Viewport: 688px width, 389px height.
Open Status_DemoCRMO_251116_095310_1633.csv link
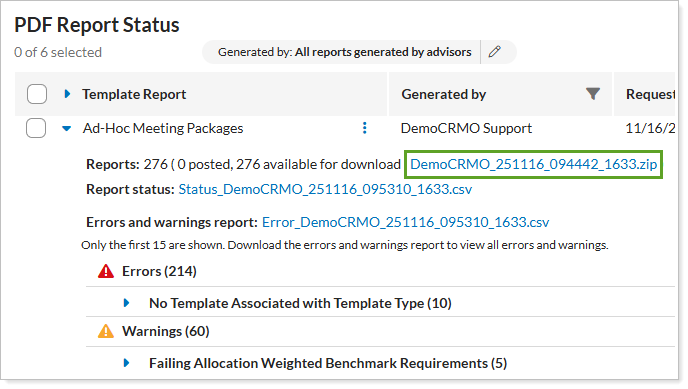[325, 189]
